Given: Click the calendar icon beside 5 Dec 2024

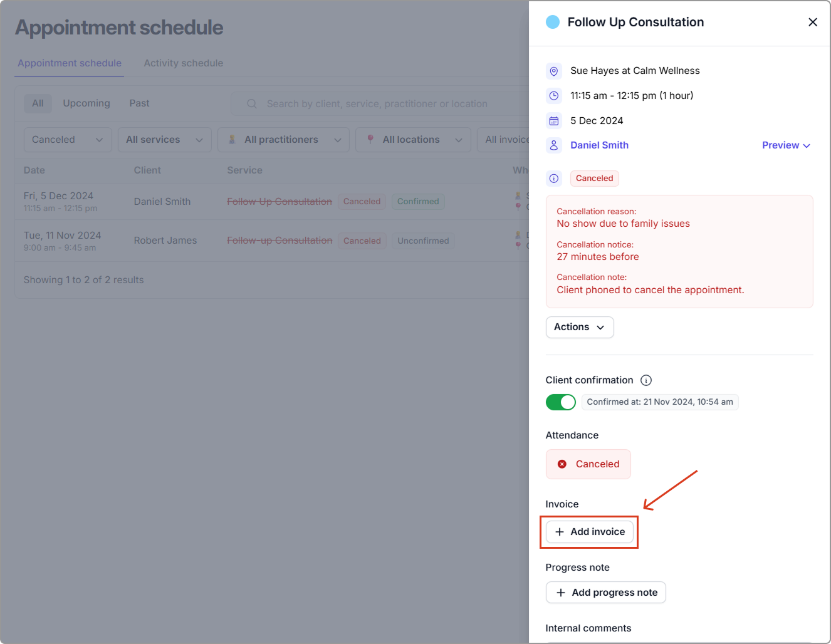Looking at the screenshot, I should tap(553, 121).
